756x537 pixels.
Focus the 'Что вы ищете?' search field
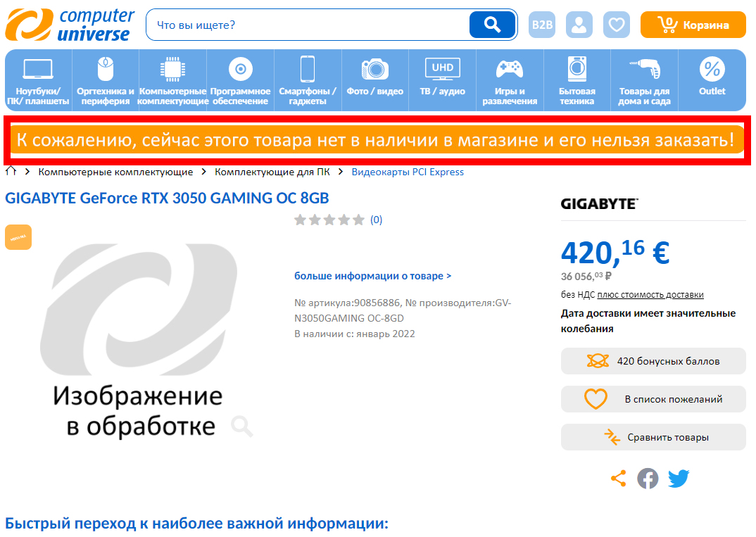tap(308, 25)
